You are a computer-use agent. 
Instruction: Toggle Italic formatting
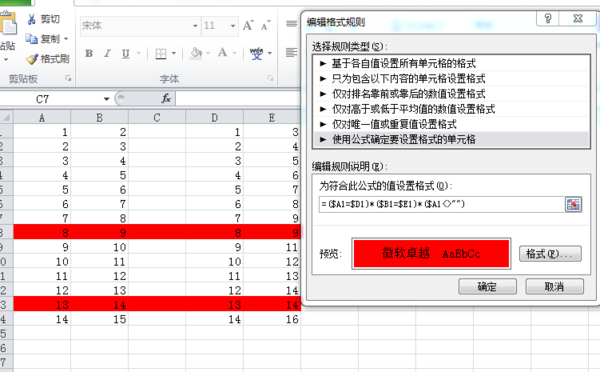[108, 53]
